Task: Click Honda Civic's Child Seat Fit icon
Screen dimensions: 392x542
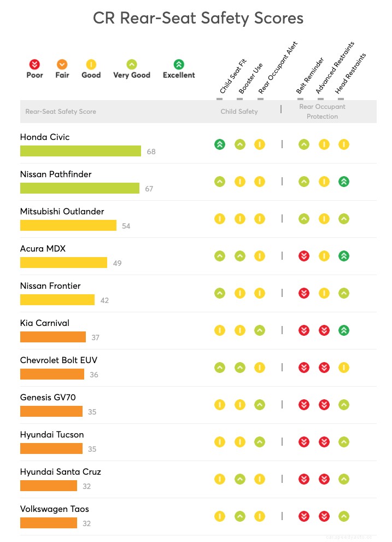Action: [220, 144]
